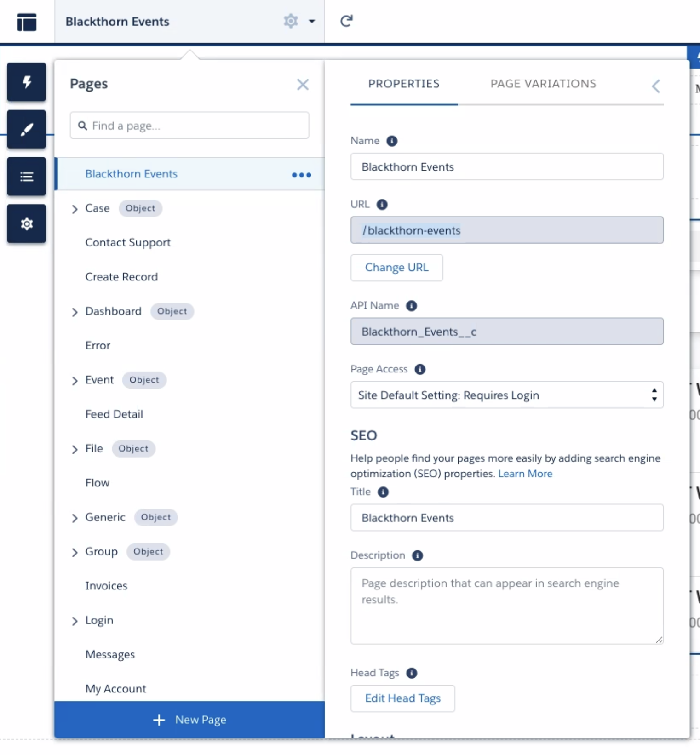Open the Page Structure list panel
700x755 pixels.
(x=26, y=177)
